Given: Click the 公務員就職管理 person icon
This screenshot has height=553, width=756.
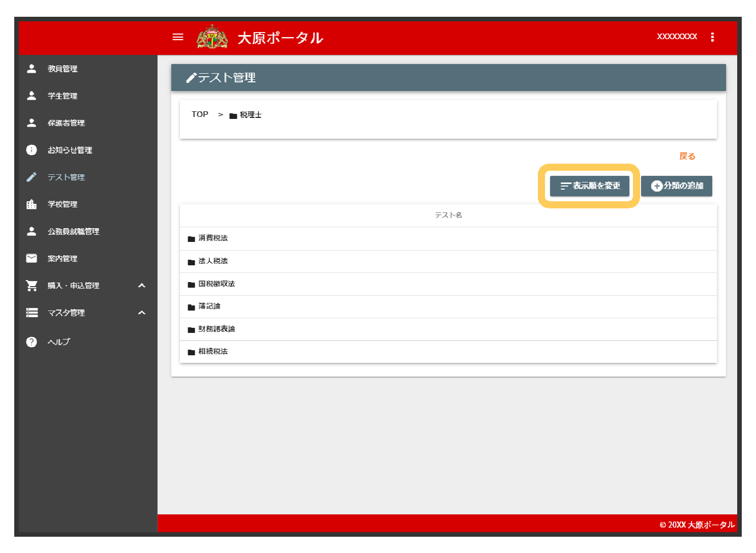Looking at the screenshot, I should point(32,231).
